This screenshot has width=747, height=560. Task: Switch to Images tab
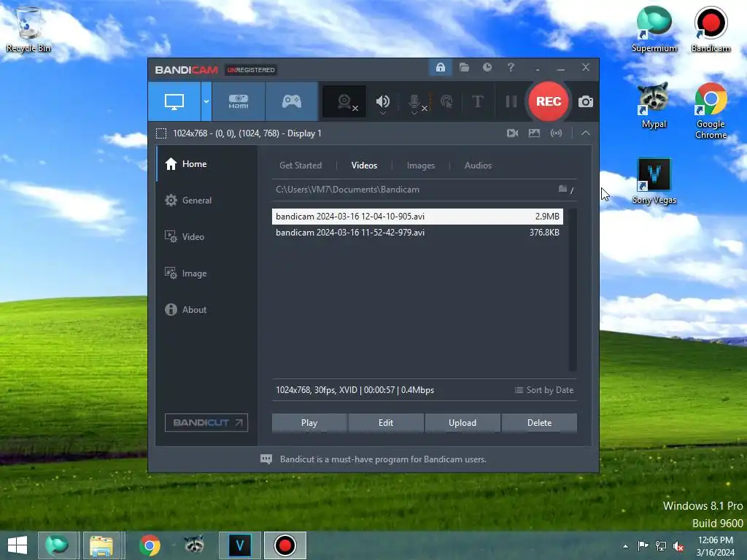coord(421,166)
